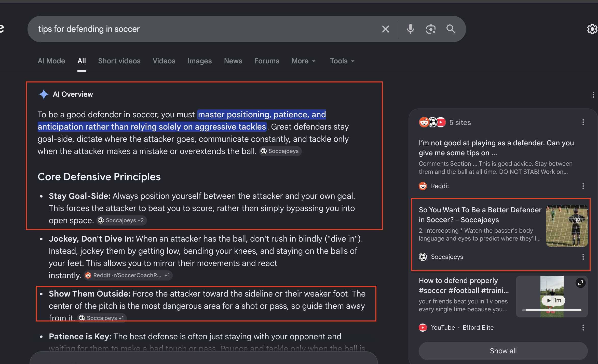598x364 pixels.
Task: Open the 5 sites panel three-dot menu
Action: point(583,122)
